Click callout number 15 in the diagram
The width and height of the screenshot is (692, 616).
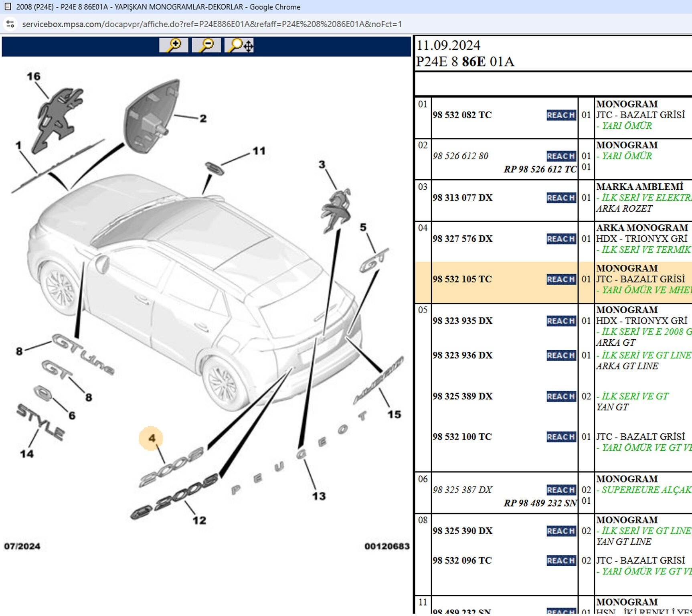(394, 415)
